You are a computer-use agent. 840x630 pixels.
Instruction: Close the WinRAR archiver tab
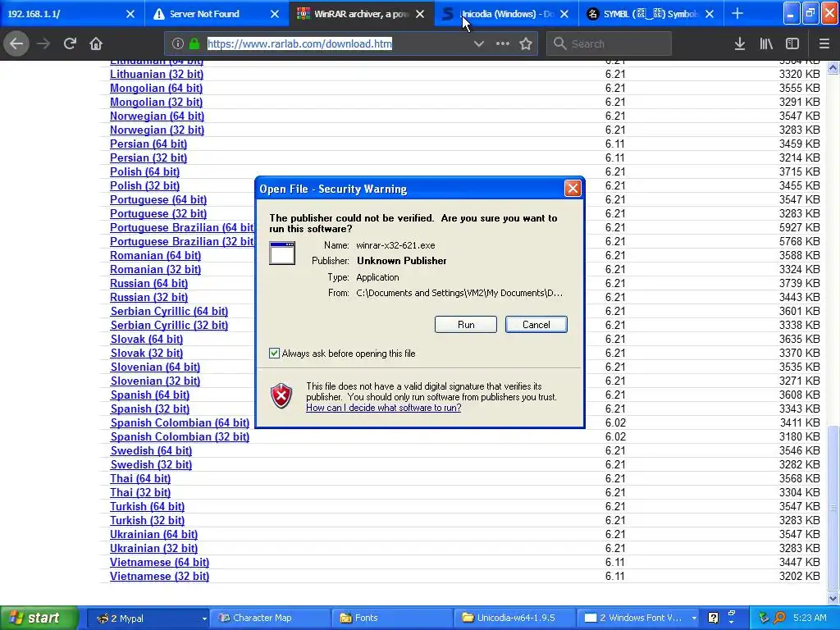tap(420, 14)
